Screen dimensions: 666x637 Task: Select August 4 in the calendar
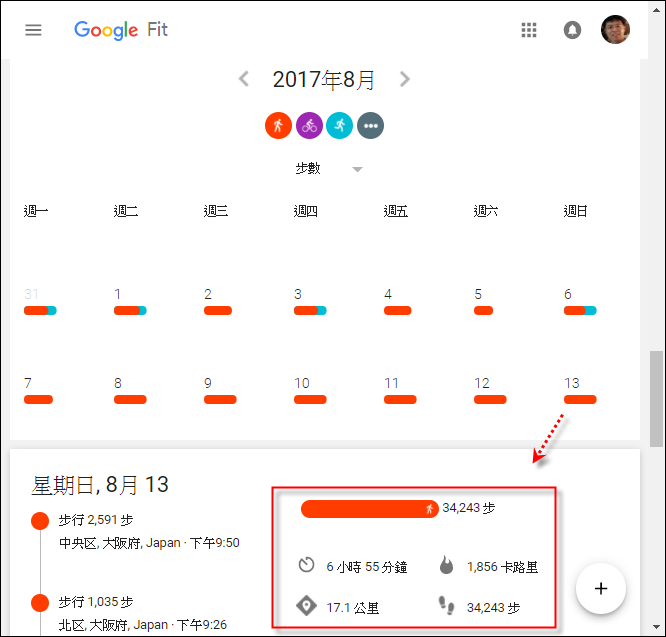pos(388,294)
